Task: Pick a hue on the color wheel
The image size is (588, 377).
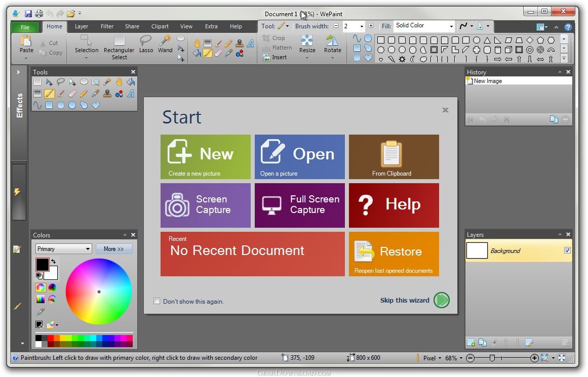Action: click(x=99, y=291)
